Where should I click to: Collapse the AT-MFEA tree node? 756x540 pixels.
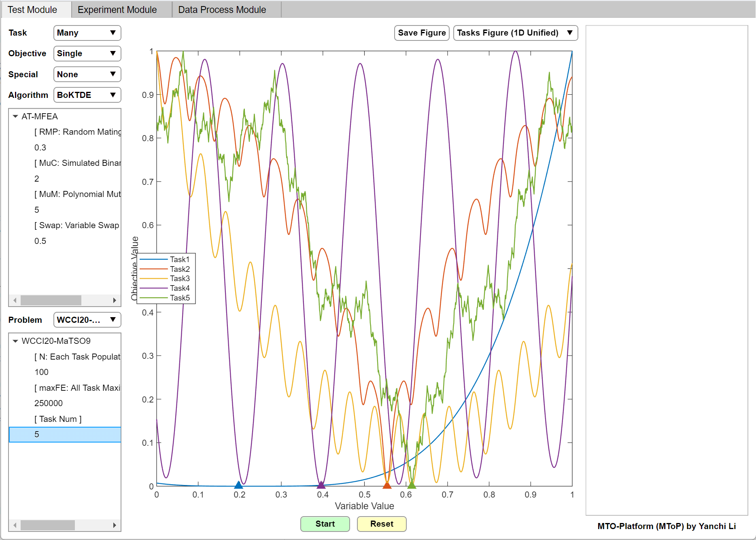(x=15, y=116)
